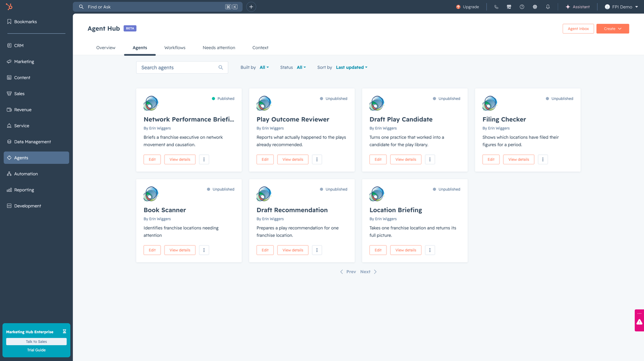Click the Agent Inbox button
This screenshot has height=361, width=644.
578,29
